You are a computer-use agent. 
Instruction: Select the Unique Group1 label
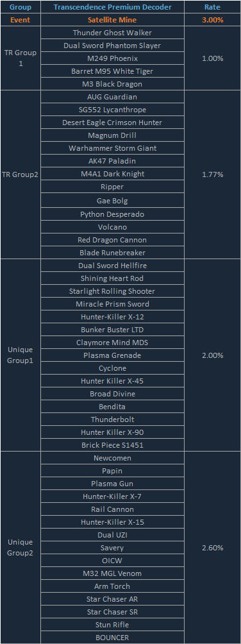coord(21,355)
